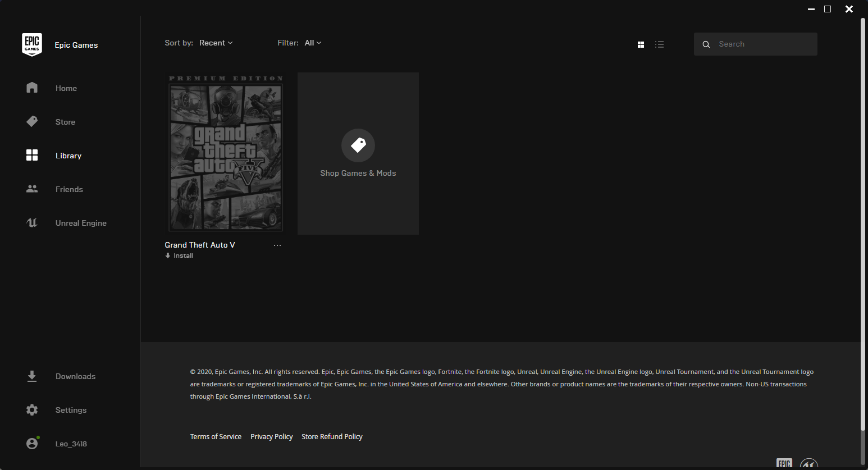
Task: Click Shop Games & Mods text
Action: (358, 173)
